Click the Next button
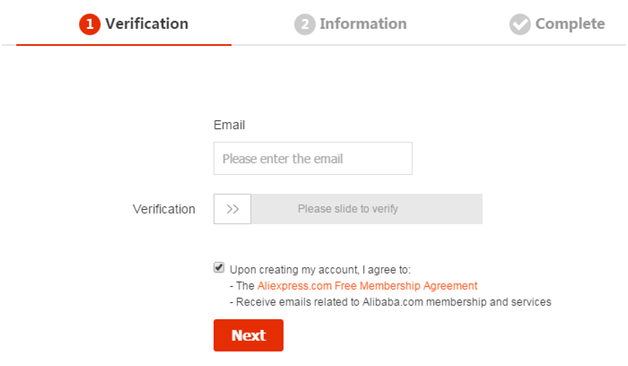This screenshot has height=366, width=628. pyautogui.click(x=248, y=335)
